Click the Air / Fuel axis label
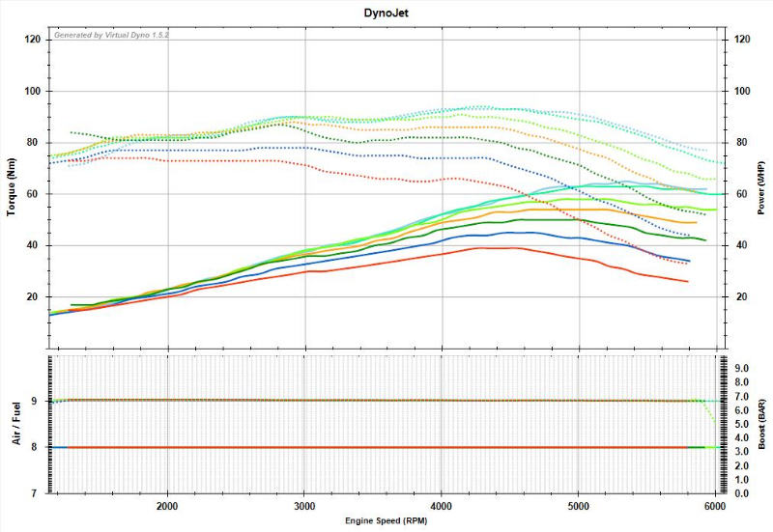The height and width of the screenshot is (532, 773). [x=12, y=424]
